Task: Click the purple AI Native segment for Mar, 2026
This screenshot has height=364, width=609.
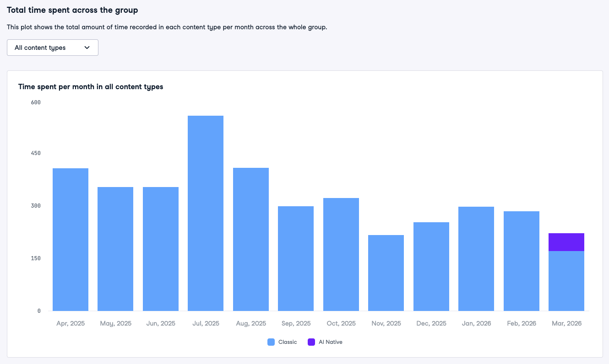Action: pyautogui.click(x=566, y=242)
